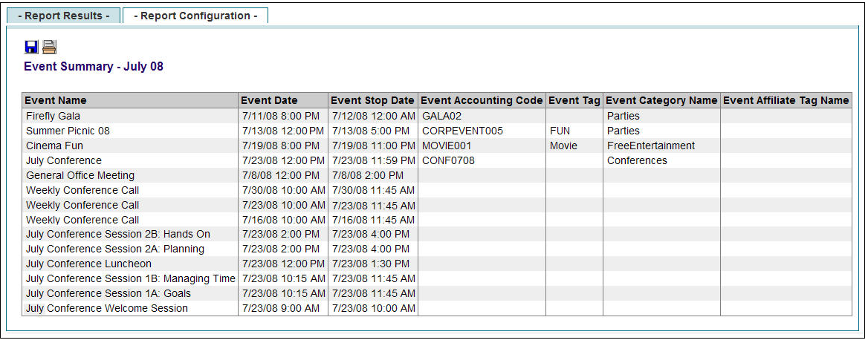The width and height of the screenshot is (868, 343).
Task: Click the blue floppy disk save icon
Action: (x=31, y=47)
